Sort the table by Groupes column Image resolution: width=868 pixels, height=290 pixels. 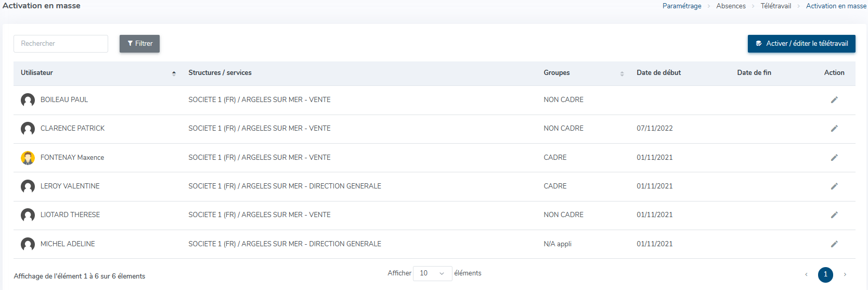621,73
